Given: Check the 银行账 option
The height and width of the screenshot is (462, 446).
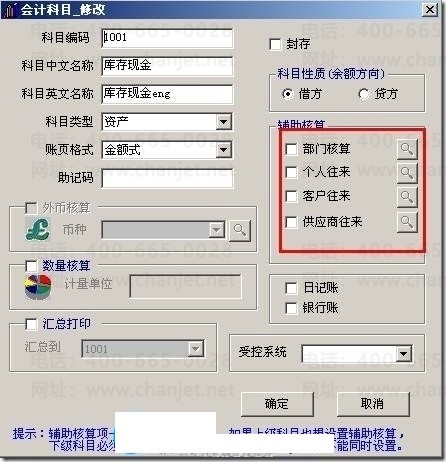Looking at the screenshot, I should coord(291,308).
